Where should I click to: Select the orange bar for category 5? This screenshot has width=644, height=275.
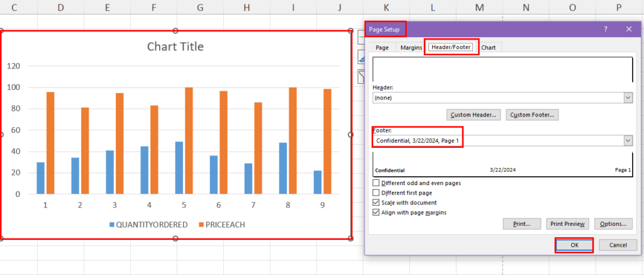click(189, 140)
